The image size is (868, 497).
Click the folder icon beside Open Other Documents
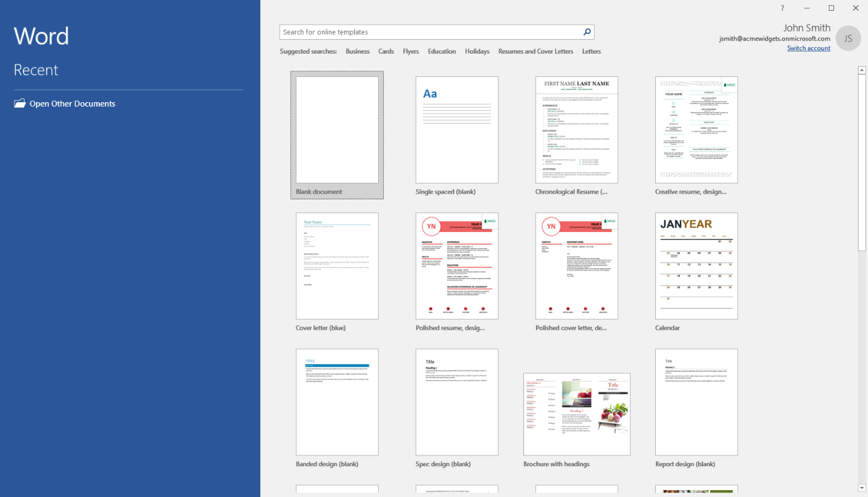[x=20, y=103]
